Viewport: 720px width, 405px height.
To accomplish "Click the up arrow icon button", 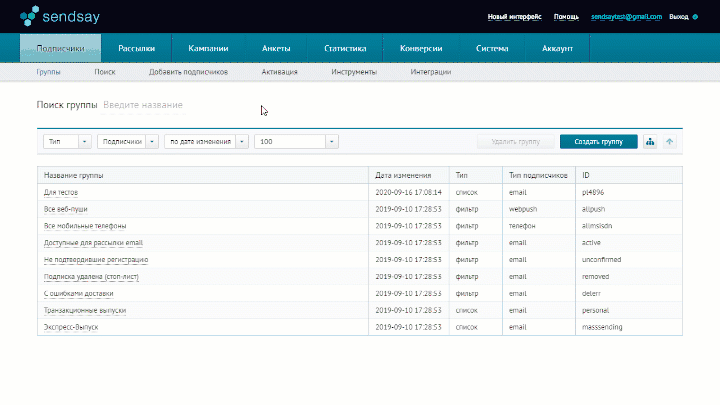I will point(670,142).
